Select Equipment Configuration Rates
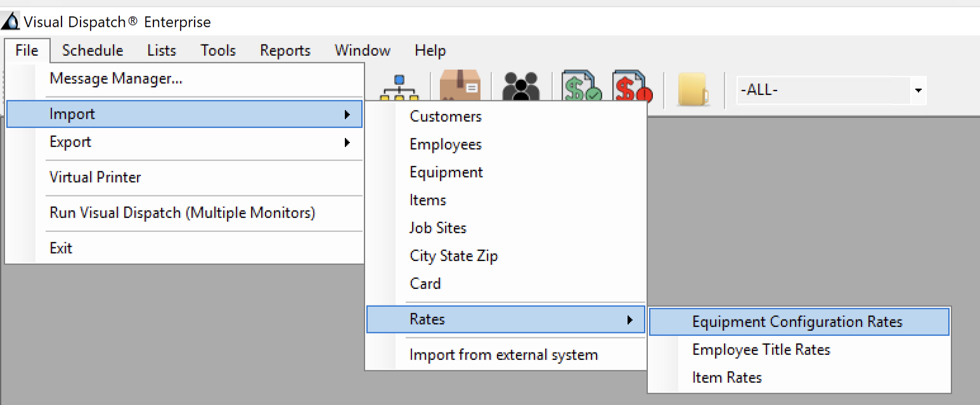 (x=799, y=322)
